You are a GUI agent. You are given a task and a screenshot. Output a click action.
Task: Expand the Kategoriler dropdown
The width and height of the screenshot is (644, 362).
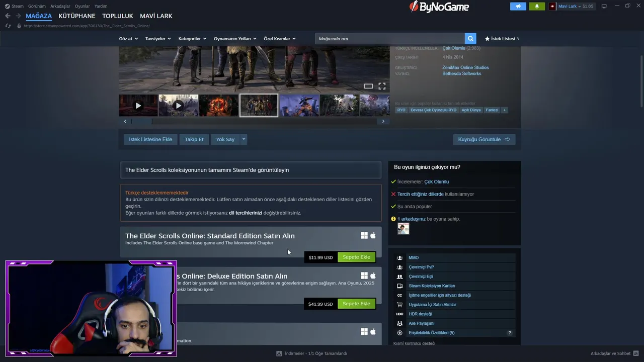(192, 39)
